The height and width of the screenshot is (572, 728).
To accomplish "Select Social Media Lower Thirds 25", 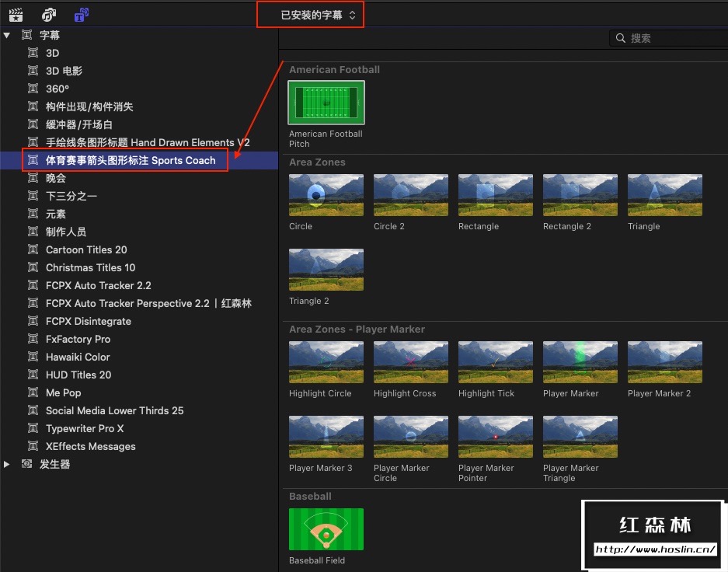I will pos(115,410).
